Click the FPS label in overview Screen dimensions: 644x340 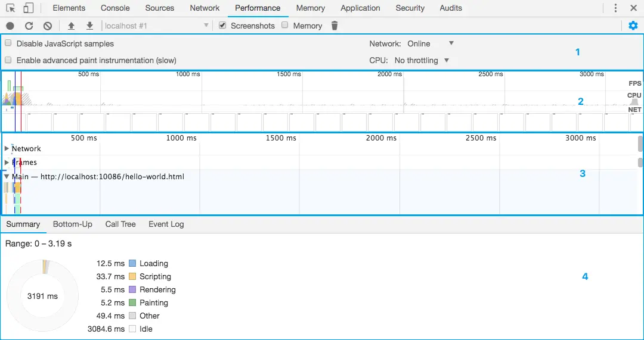click(x=634, y=83)
